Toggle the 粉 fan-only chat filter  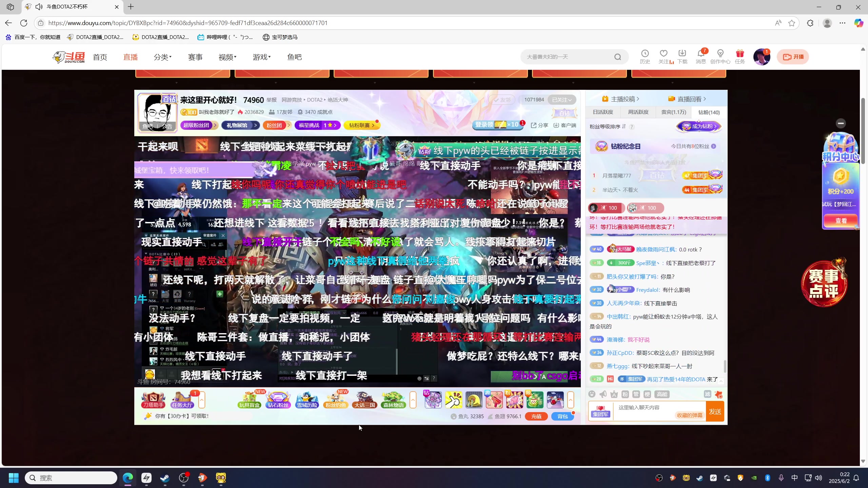625,394
